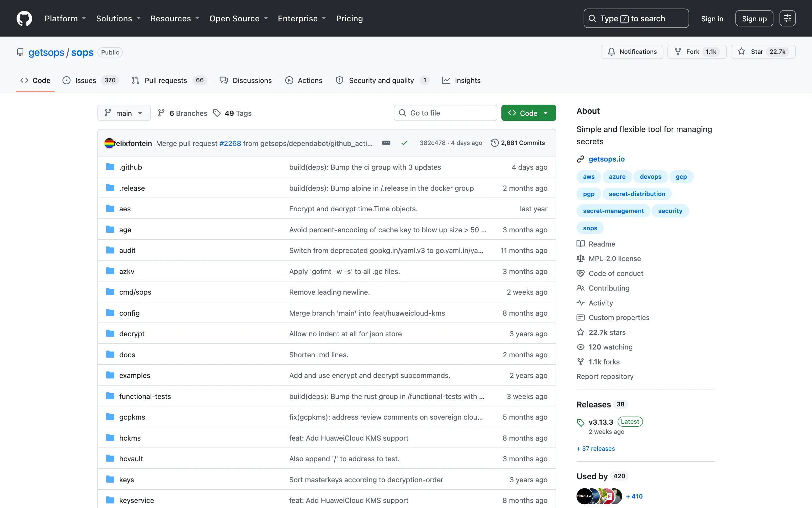The width and height of the screenshot is (812, 508).
Task: Click the forks icon beside 1.1k forks
Action: pos(581,362)
